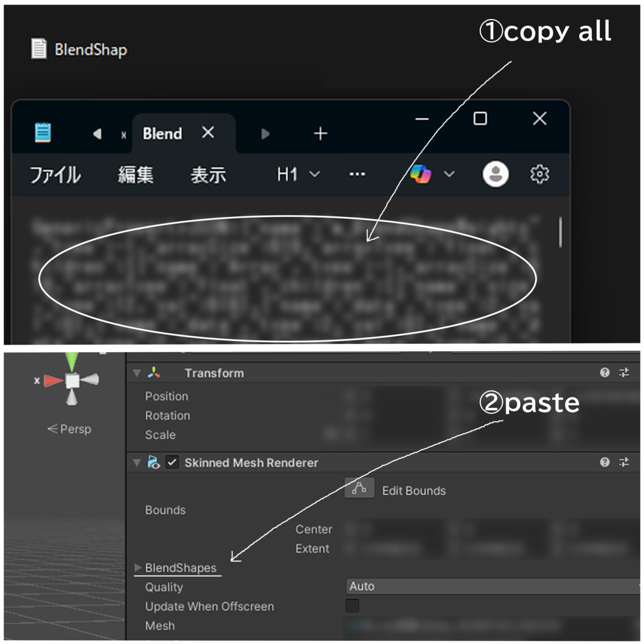Collapse the Transform component foldout

point(136,373)
